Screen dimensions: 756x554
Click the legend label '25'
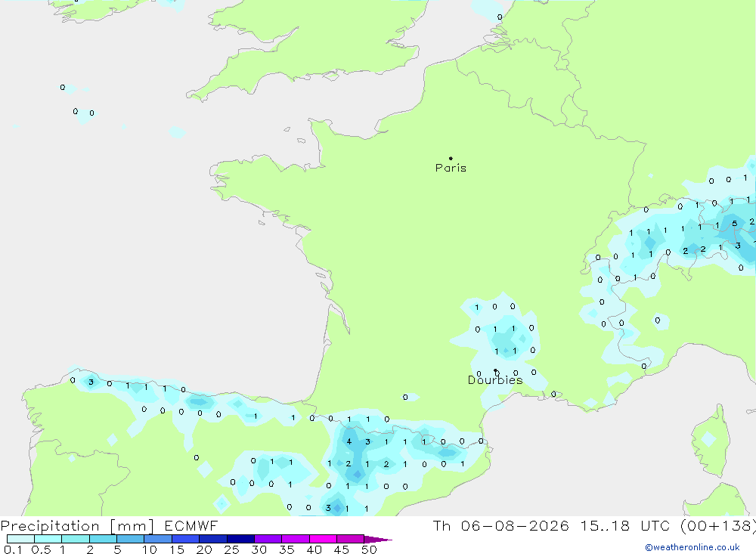coord(231,549)
